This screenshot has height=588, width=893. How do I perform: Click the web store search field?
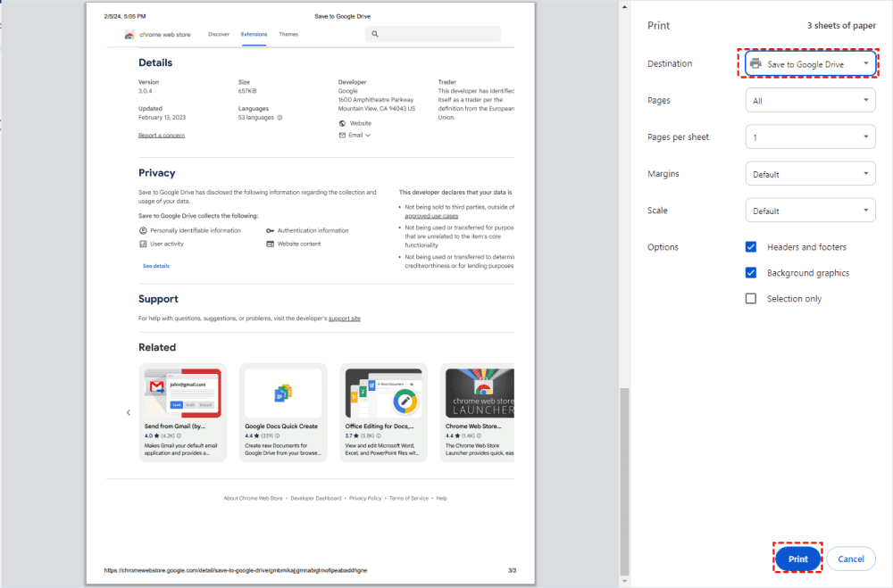click(433, 34)
